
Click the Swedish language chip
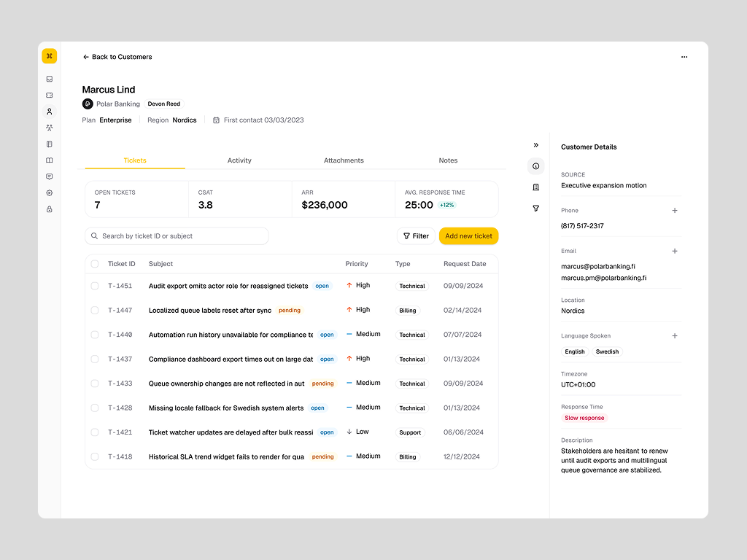coord(607,351)
